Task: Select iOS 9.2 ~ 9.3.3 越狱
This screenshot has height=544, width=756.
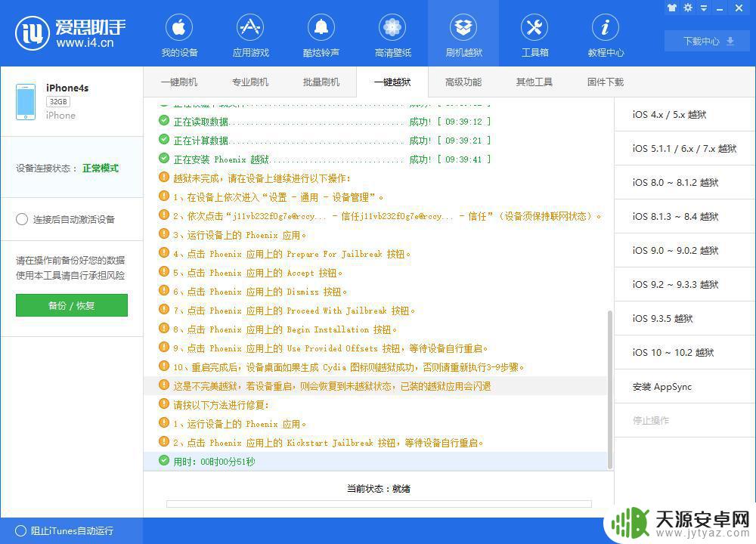Action: (685, 285)
